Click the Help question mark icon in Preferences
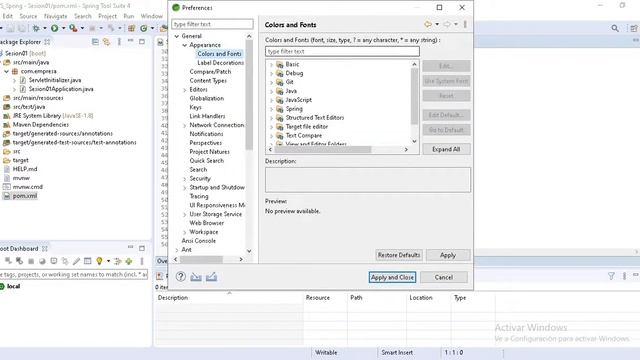The image size is (640, 360). click(180, 277)
